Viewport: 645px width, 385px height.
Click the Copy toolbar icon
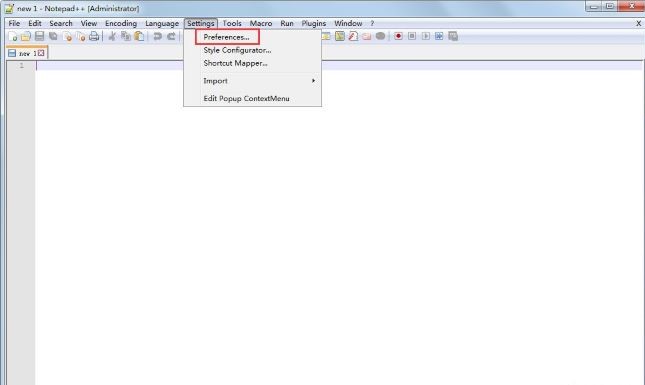pos(125,36)
